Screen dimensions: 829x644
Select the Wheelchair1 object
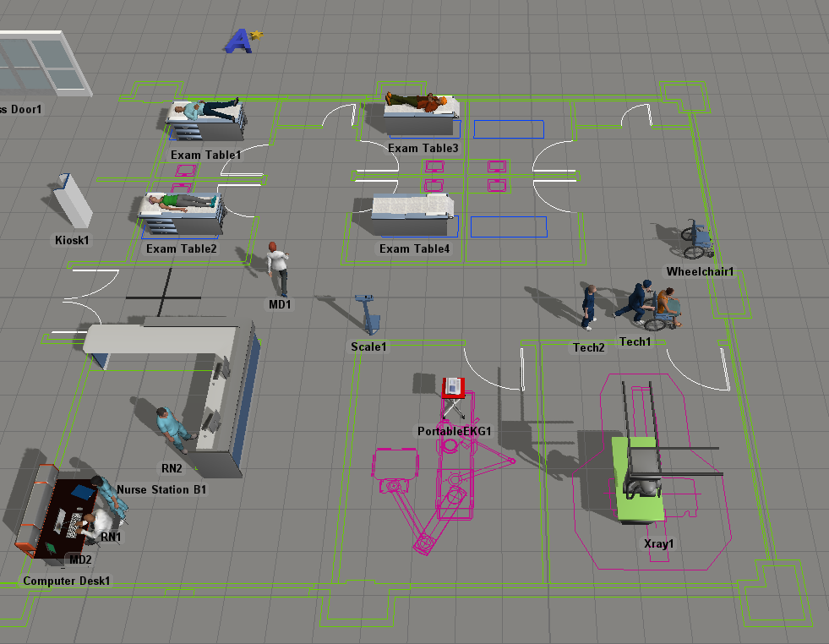point(697,241)
